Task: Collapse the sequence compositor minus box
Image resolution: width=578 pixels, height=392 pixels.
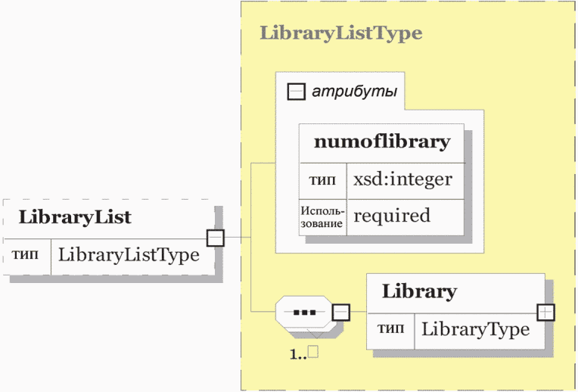Action: tap(341, 312)
